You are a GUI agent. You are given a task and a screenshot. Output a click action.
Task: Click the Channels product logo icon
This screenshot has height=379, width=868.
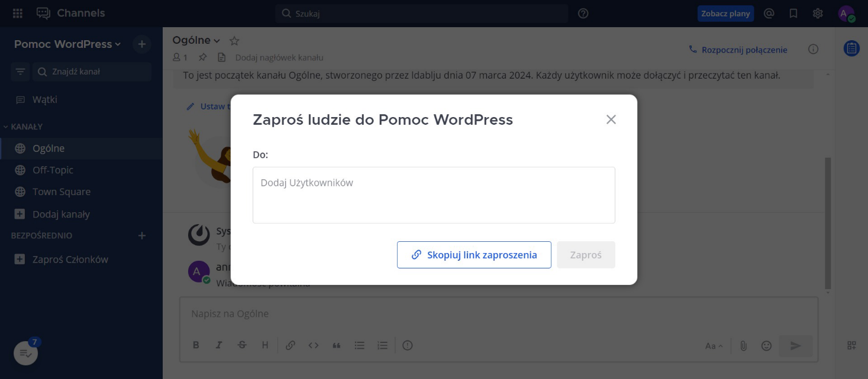[43, 13]
